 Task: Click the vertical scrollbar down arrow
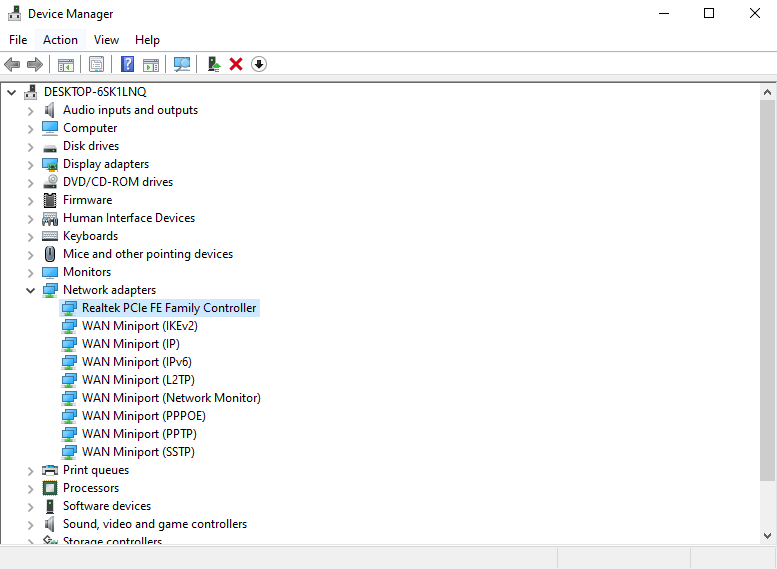pyautogui.click(x=767, y=536)
